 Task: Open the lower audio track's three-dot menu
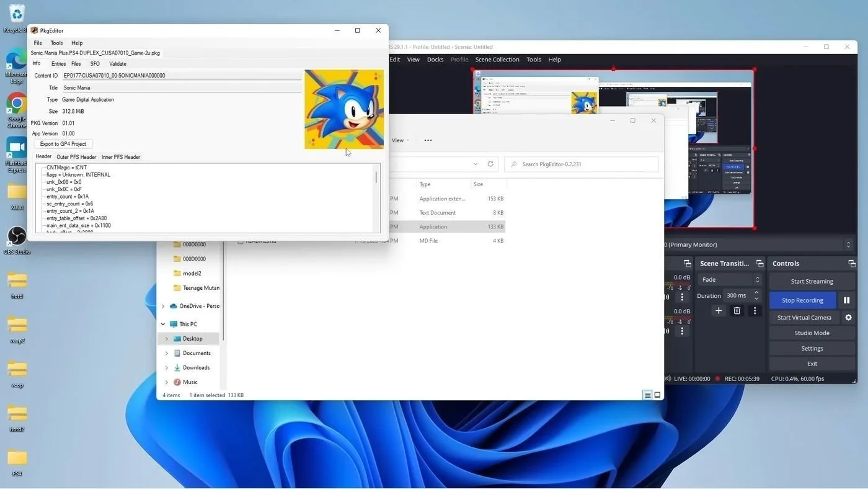pos(682,331)
